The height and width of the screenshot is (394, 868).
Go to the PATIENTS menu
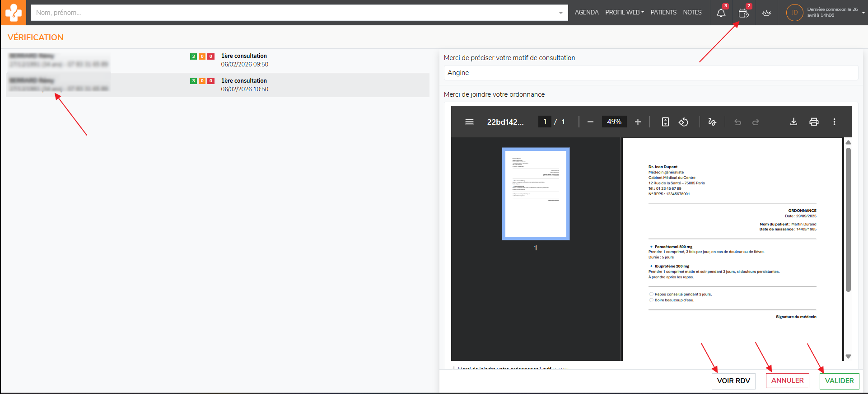tap(663, 13)
